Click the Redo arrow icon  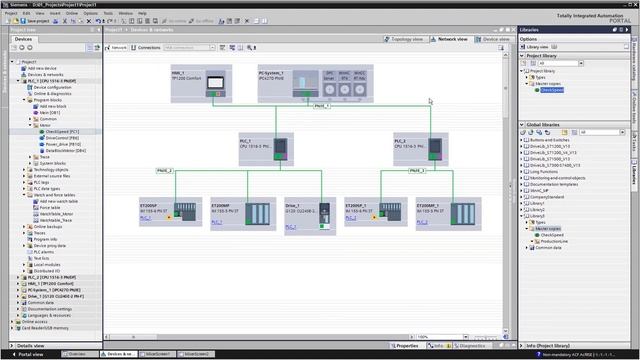pyautogui.click(x=109, y=21)
